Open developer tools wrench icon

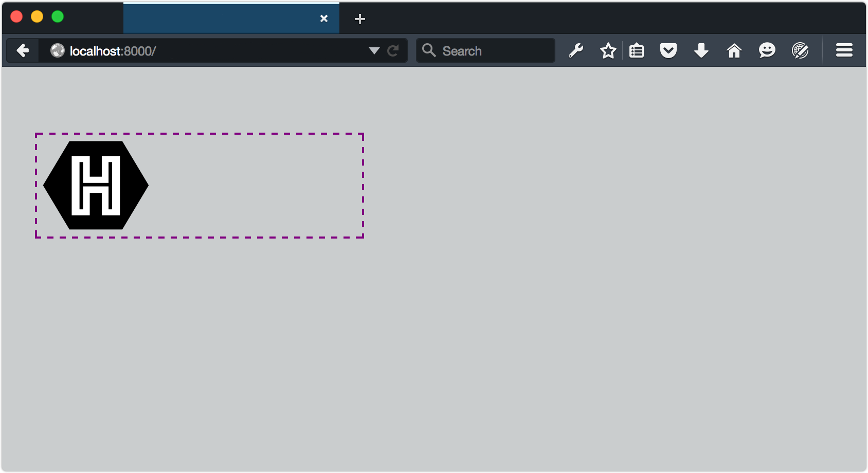[x=575, y=50]
